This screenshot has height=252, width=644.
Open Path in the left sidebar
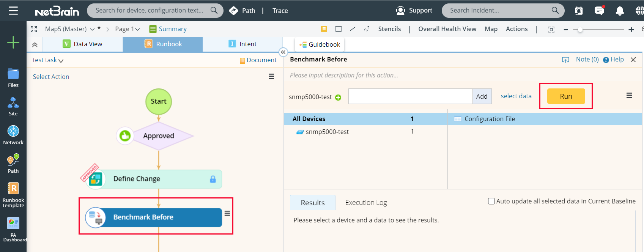13,163
